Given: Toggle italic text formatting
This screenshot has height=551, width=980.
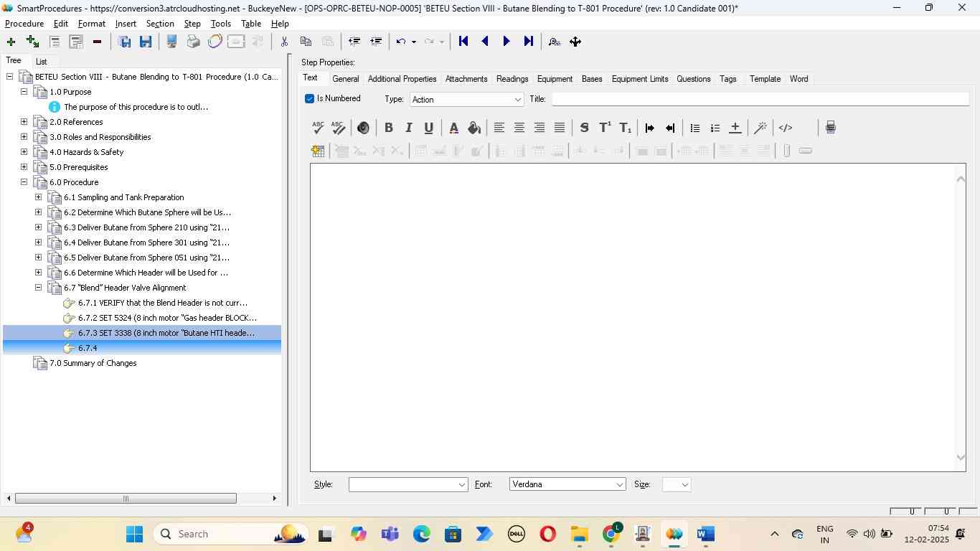Looking at the screenshot, I should (408, 128).
